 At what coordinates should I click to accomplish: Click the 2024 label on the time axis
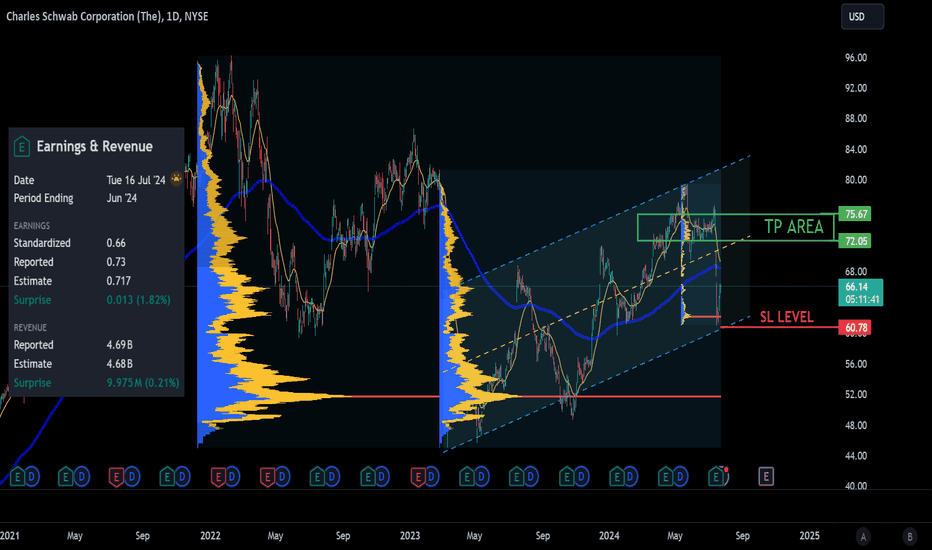(609, 536)
